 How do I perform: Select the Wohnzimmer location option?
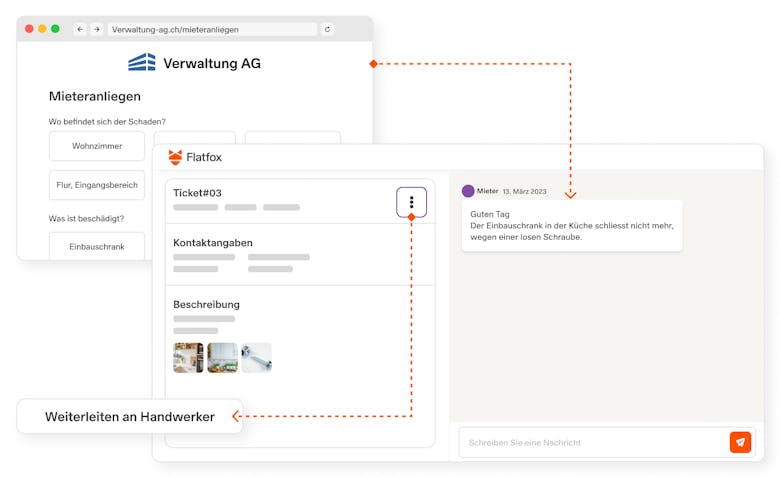tap(97, 146)
